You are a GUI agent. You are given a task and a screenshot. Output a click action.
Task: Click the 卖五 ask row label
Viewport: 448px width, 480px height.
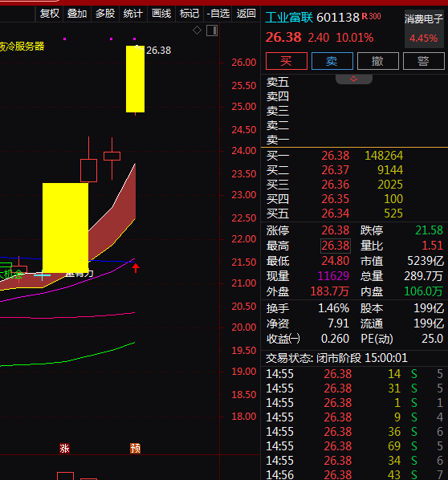tap(278, 82)
